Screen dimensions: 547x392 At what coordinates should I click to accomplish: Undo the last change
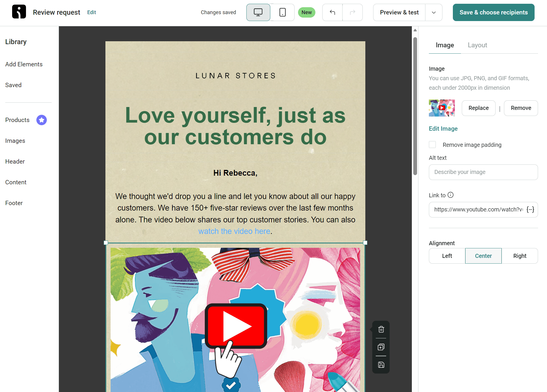tap(332, 12)
